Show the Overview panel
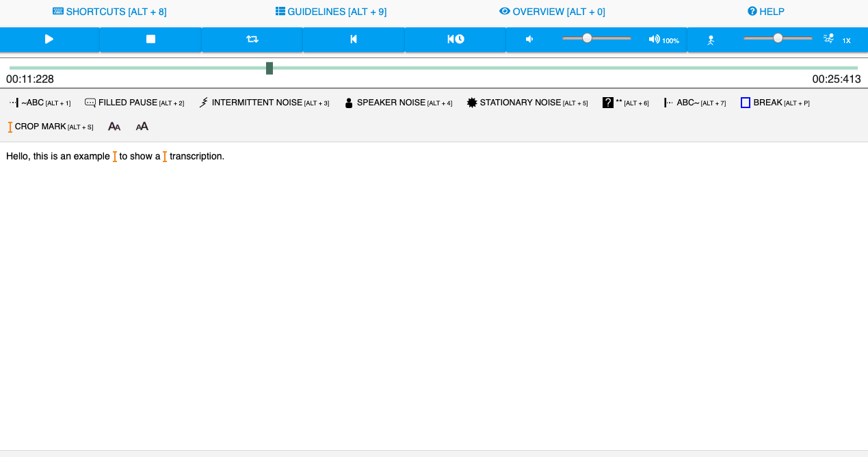Image resolution: width=868 pixels, height=457 pixels. click(x=552, y=12)
